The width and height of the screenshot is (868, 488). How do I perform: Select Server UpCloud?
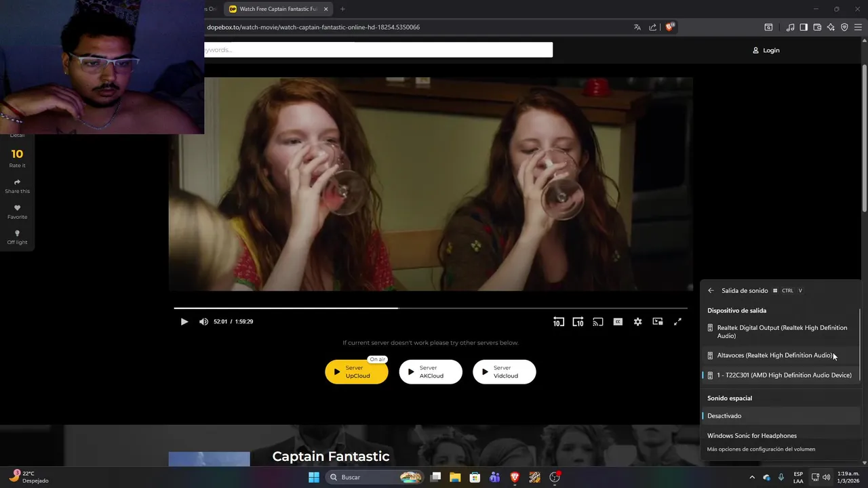[x=357, y=372]
